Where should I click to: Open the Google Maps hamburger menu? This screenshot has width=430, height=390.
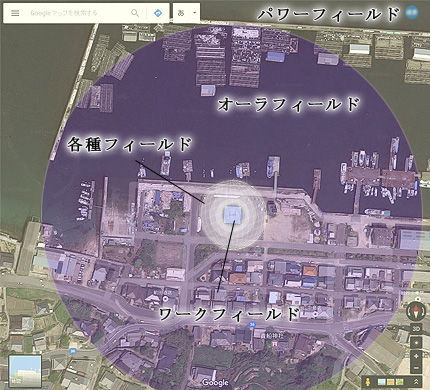[x=15, y=13]
